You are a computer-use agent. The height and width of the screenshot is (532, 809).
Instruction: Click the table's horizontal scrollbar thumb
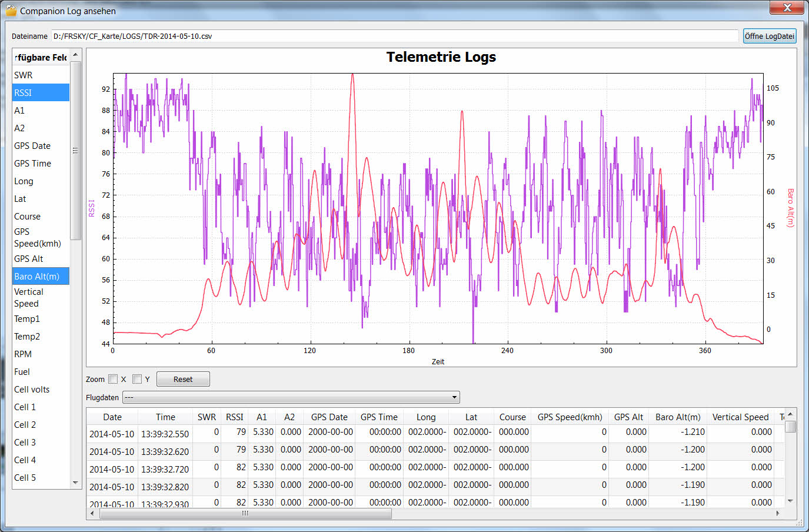(x=245, y=513)
